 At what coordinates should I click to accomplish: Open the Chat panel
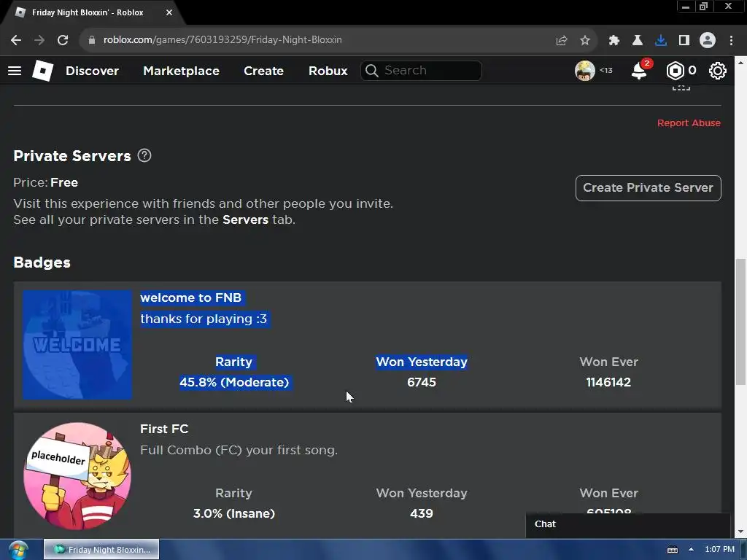tap(628, 524)
